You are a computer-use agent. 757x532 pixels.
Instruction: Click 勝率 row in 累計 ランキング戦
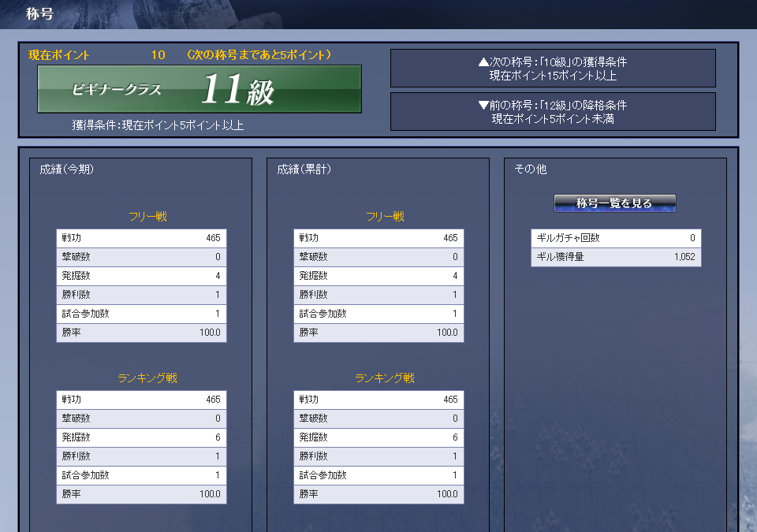point(379,494)
